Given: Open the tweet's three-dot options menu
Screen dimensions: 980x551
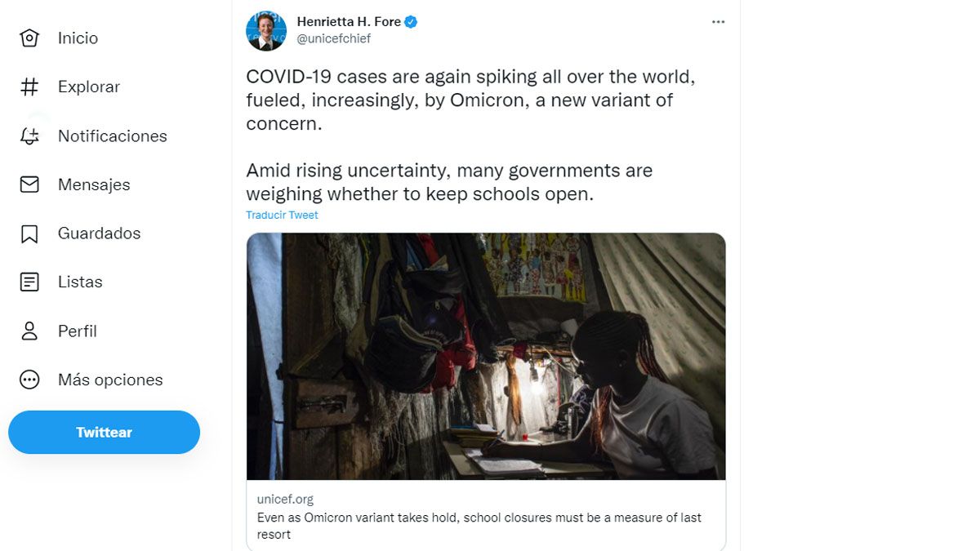Looking at the screenshot, I should point(718,22).
